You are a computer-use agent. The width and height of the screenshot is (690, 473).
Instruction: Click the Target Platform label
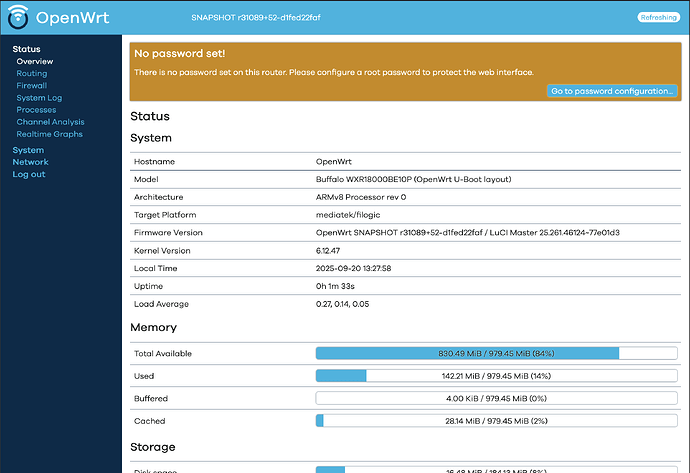tap(165, 215)
